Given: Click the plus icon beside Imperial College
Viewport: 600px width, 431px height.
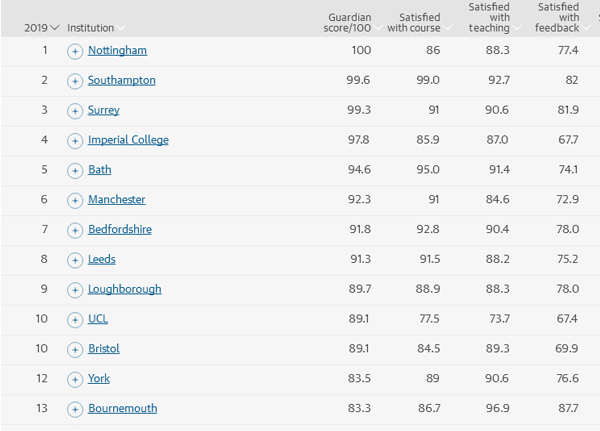Looking at the screenshot, I should click(75, 141).
